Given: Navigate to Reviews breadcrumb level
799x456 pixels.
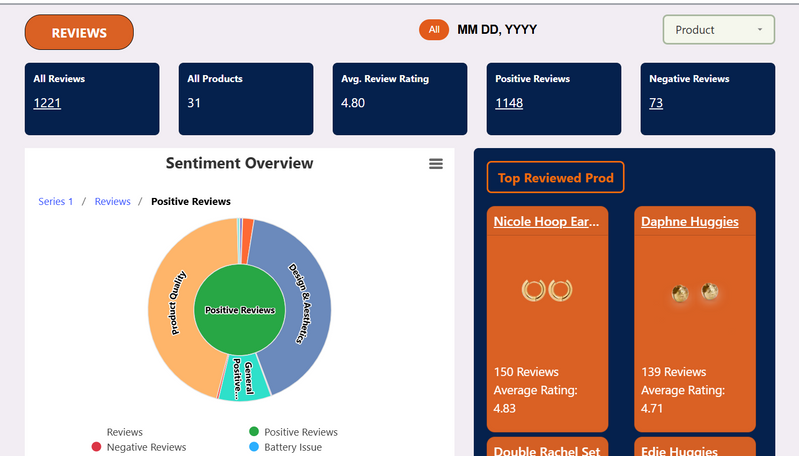Looking at the screenshot, I should coord(112,202).
